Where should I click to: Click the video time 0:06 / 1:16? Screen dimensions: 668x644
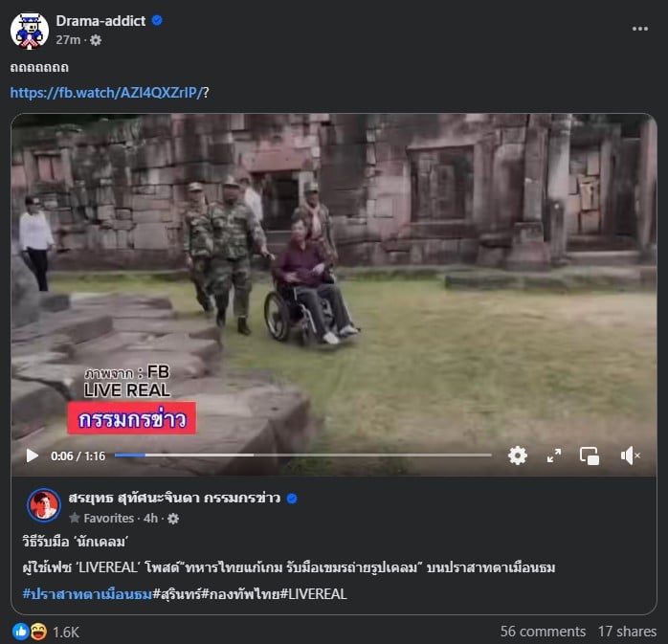(78, 456)
